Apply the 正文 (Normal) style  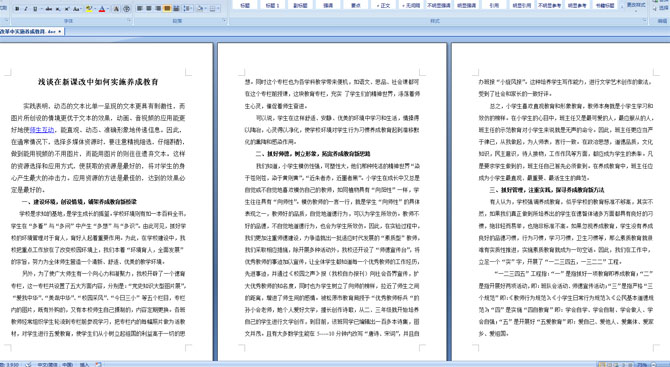pyautogui.click(x=384, y=5)
